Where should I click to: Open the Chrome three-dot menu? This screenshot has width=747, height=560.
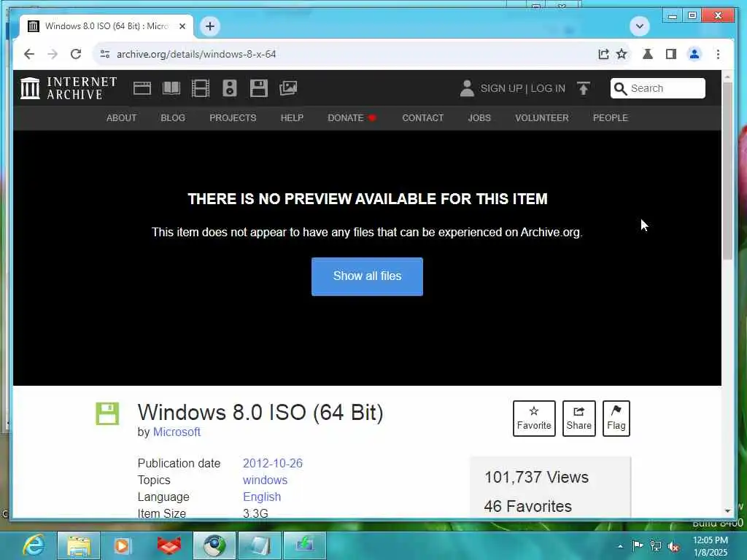[x=718, y=54]
